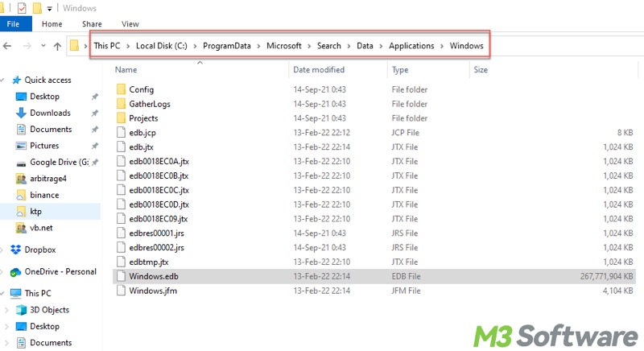Open the Dropbox icon in sidebar
This screenshot has height=351, width=644.
(16, 250)
